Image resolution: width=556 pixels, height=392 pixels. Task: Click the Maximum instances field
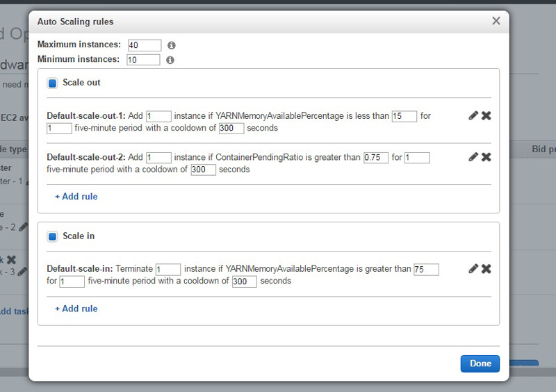[145, 45]
